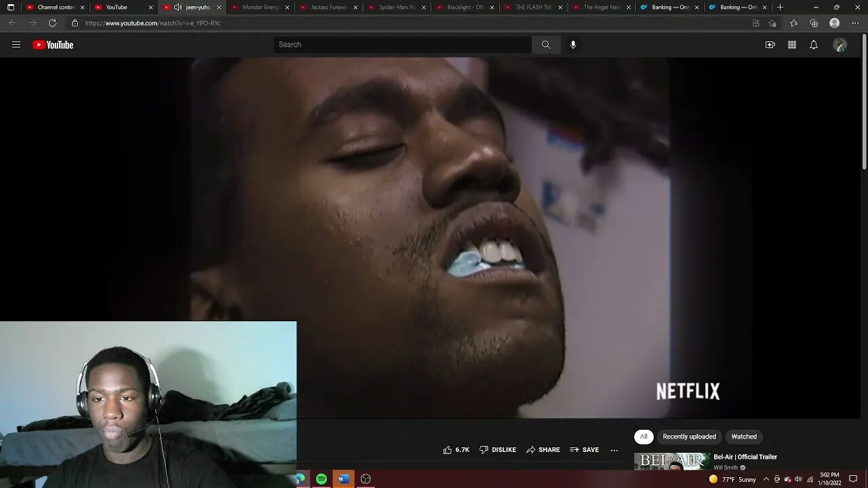Open the Bel-Air trailer thumbnail
Image resolution: width=868 pixels, height=488 pixels.
tap(672, 461)
